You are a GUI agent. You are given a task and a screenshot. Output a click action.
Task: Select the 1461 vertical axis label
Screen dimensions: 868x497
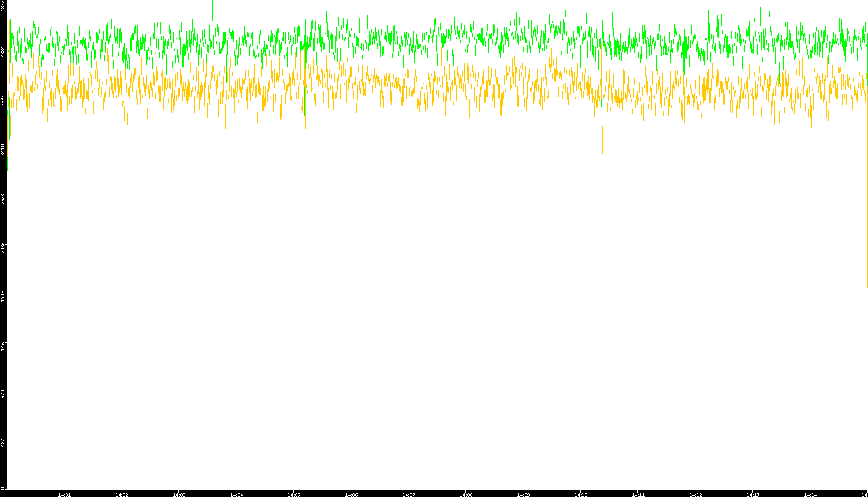(3, 345)
